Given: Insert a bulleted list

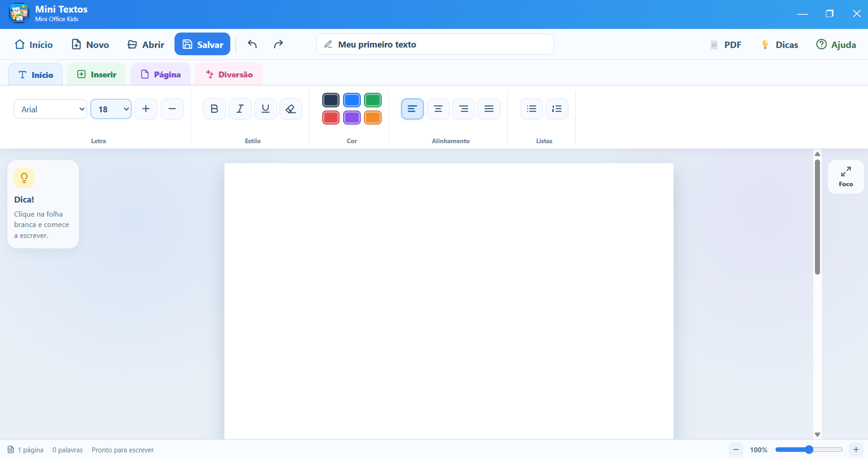Looking at the screenshot, I should [x=532, y=109].
